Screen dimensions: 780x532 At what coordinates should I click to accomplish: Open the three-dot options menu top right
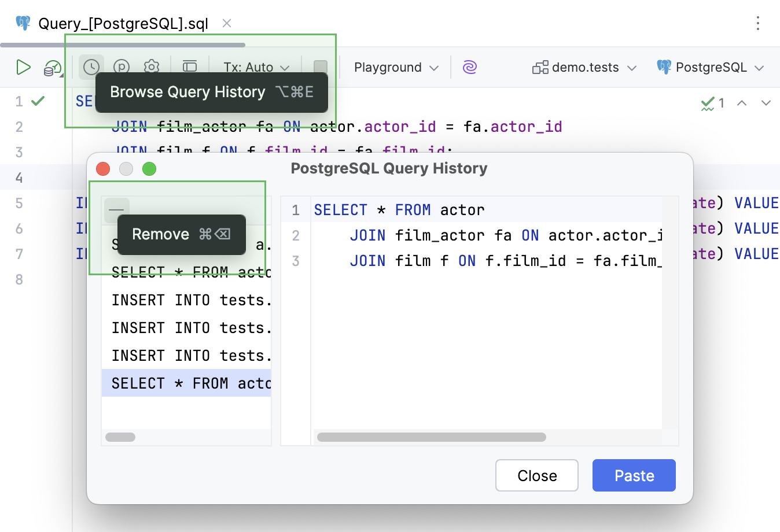click(758, 24)
